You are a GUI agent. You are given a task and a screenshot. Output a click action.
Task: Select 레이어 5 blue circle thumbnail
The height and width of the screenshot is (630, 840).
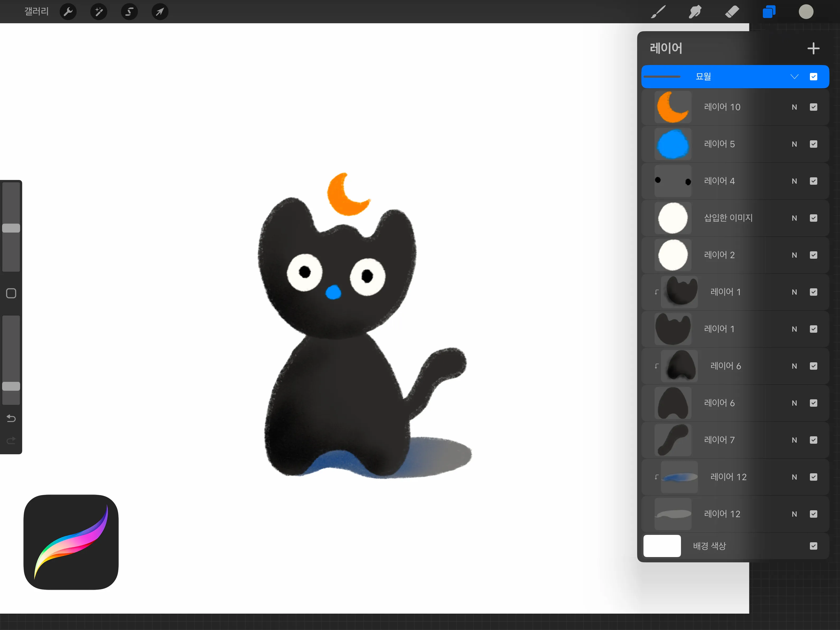[673, 144]
